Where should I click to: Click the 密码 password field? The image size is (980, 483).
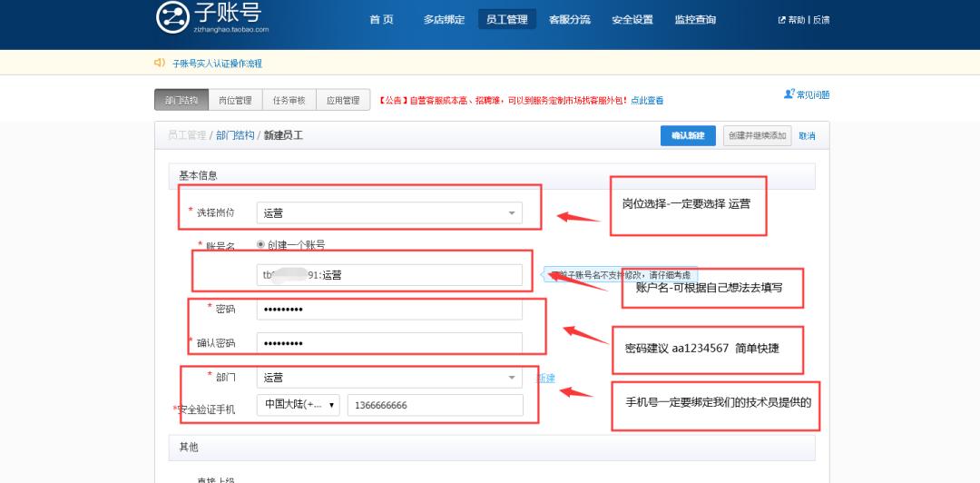(x=389, y=309)
